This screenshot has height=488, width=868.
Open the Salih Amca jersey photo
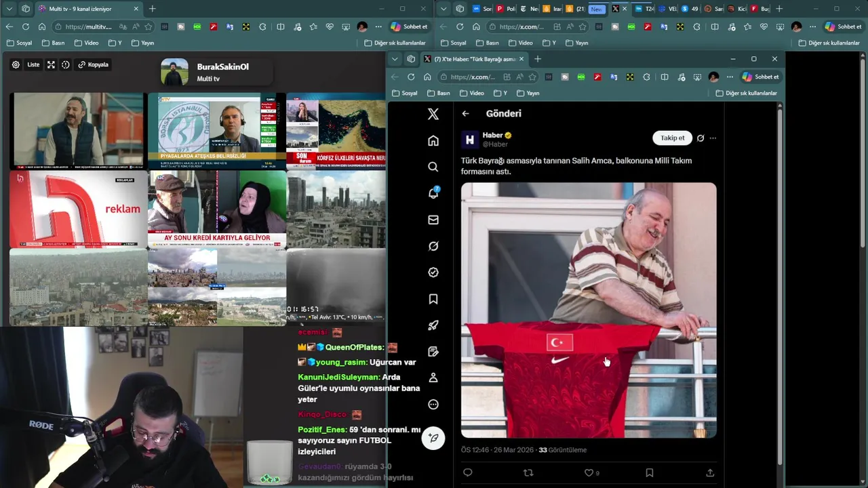(x=589, y=310)
